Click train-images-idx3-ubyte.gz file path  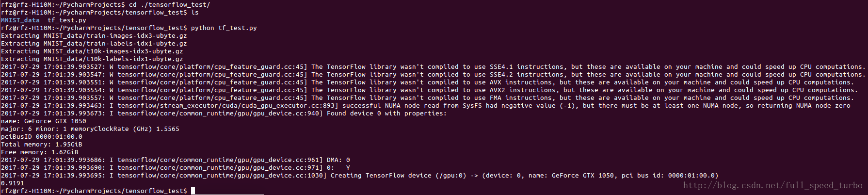[115, 36]
